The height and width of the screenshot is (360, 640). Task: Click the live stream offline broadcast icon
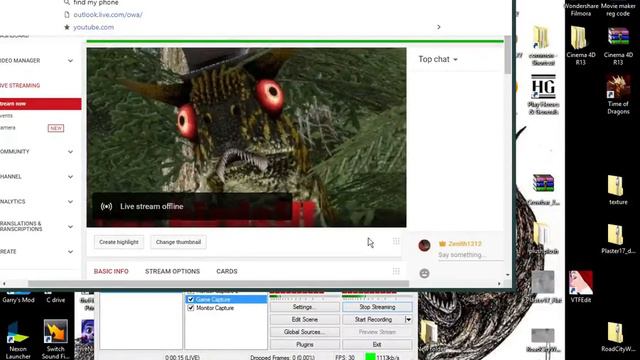tap(107, 207)
